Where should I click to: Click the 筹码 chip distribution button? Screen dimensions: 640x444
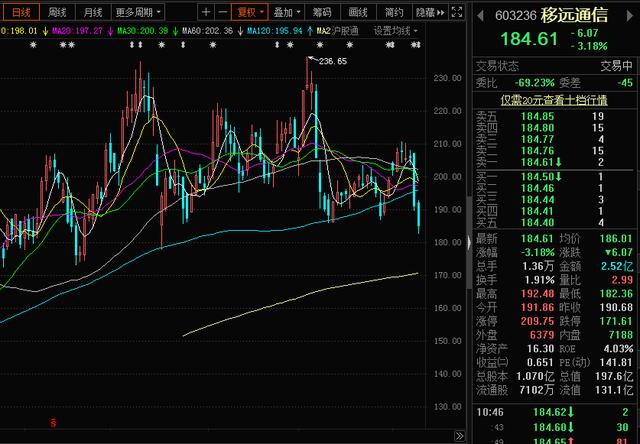322,12
